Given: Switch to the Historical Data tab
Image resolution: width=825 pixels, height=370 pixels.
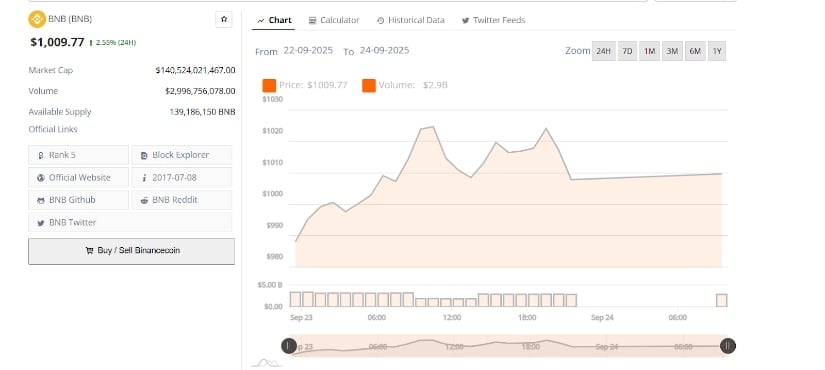Looking at the screenshot, I should pyautogui.click(x=411, y=20).
